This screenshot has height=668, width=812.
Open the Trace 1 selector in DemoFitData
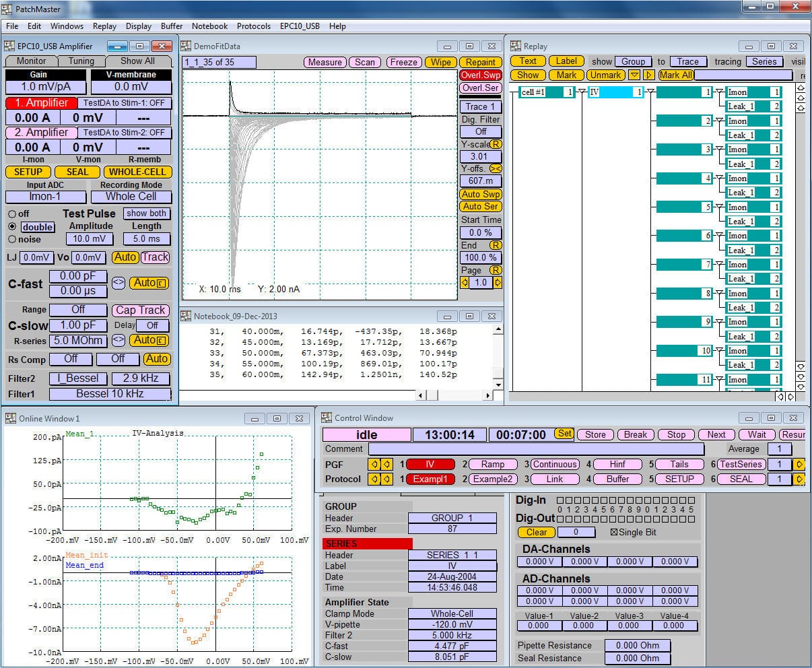(x=480, y=106)
